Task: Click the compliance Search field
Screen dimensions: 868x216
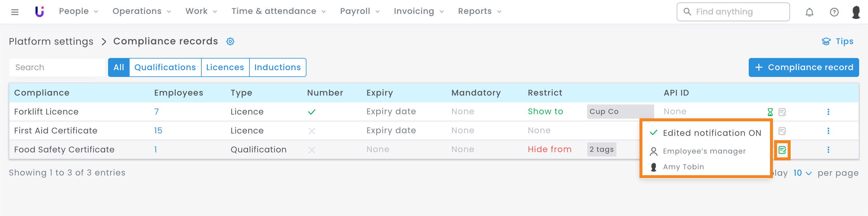Action: pos(57,67)
